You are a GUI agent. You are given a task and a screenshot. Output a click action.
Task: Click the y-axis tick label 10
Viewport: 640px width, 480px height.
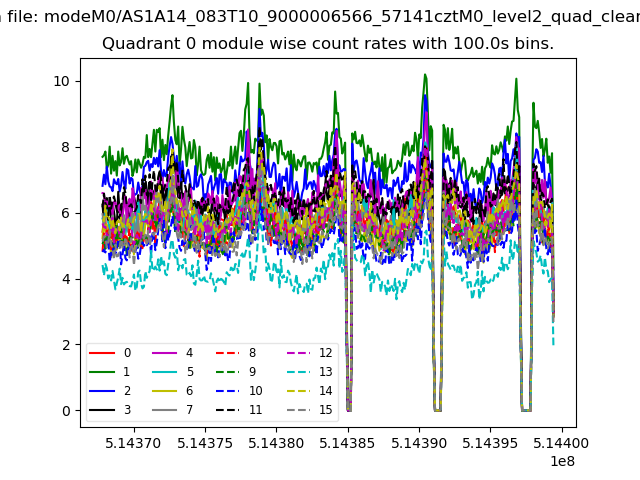(61, 81)
